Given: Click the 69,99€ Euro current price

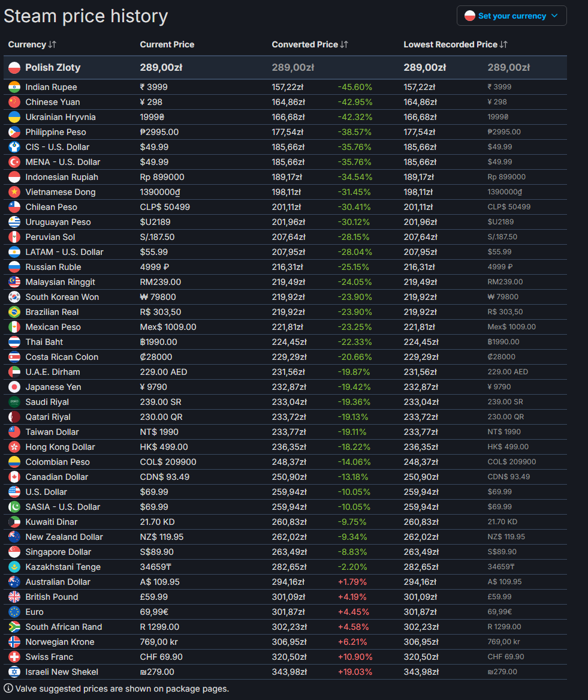Looking at the screenshot, I should pyautogui.click(x=154, y=612).
